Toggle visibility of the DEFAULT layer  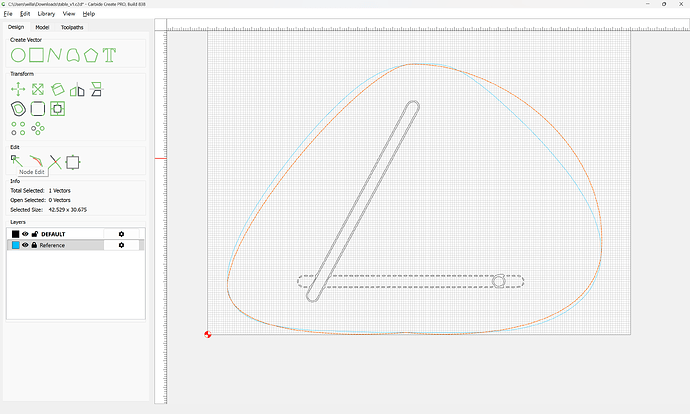pos(25,234)
